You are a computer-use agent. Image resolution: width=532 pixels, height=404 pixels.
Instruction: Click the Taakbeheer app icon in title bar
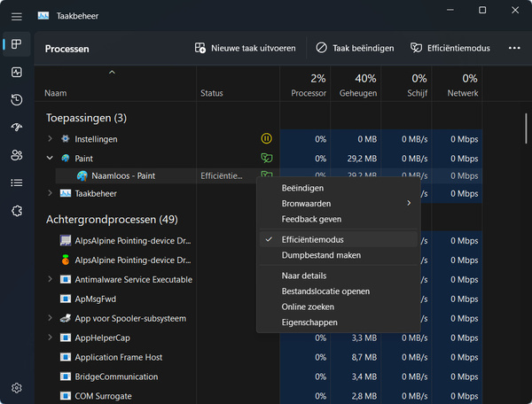tap(43, 16)
